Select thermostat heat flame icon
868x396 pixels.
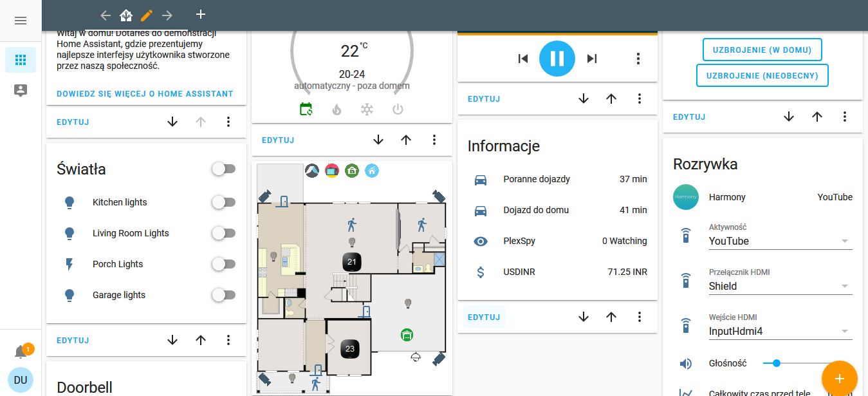(337, 109)
